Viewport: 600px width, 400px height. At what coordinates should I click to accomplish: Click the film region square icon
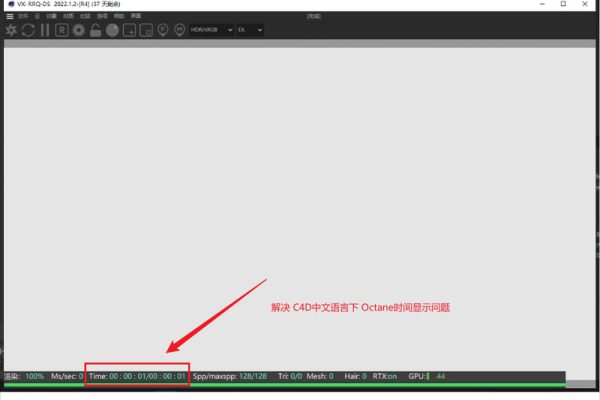coord(146,30)
